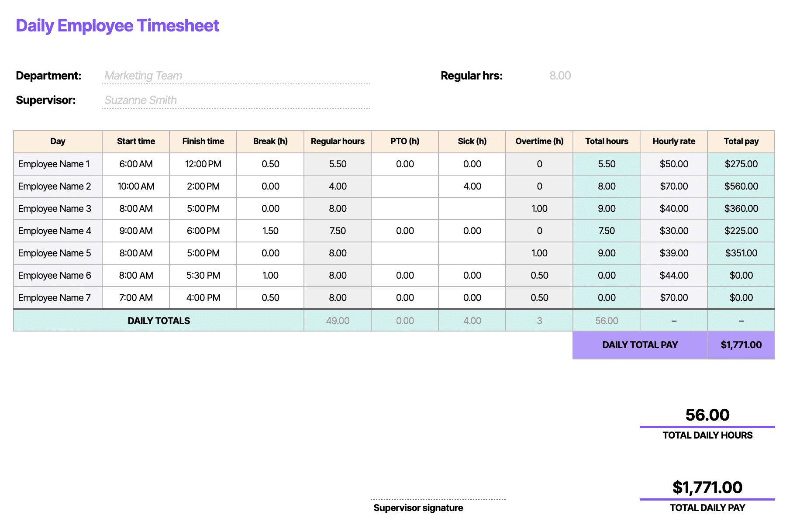Click Employee Name 1 cell
Viewport: 800px width, 532px height.
point(58,164)
